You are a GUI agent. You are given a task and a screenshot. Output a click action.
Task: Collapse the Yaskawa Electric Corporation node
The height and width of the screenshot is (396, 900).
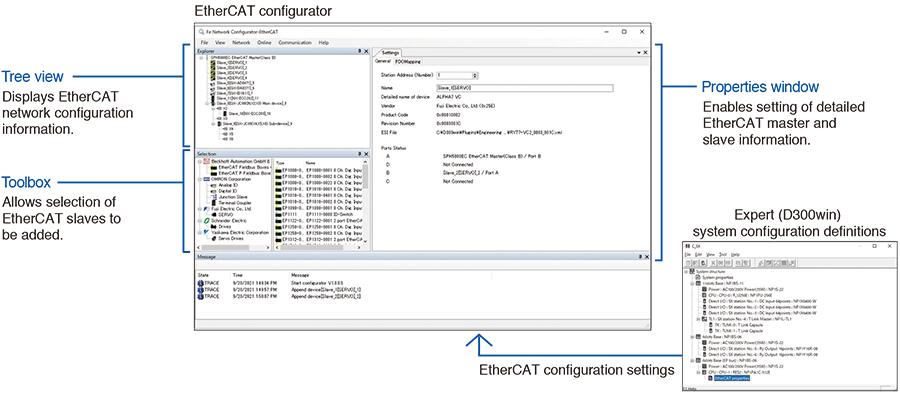click(x=199, y=232)
